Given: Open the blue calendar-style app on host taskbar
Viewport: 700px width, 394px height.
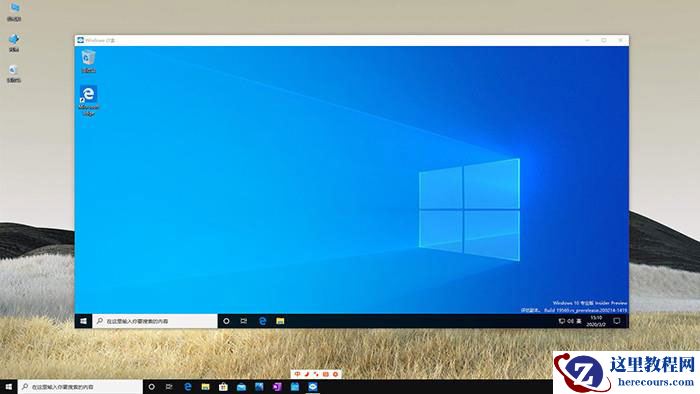Looking at the screenshot, I should pyautogui.click(x=295, y=387).
